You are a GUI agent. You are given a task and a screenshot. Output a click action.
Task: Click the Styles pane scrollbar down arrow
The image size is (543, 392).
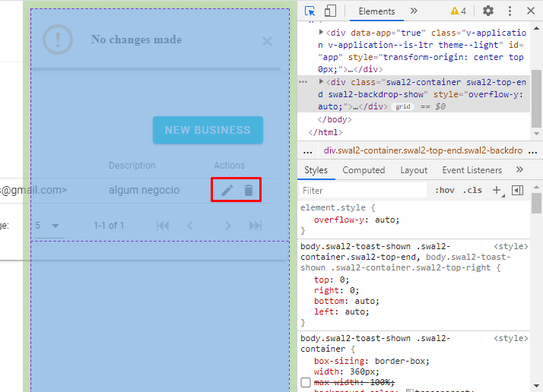click(x=536, y=386)
